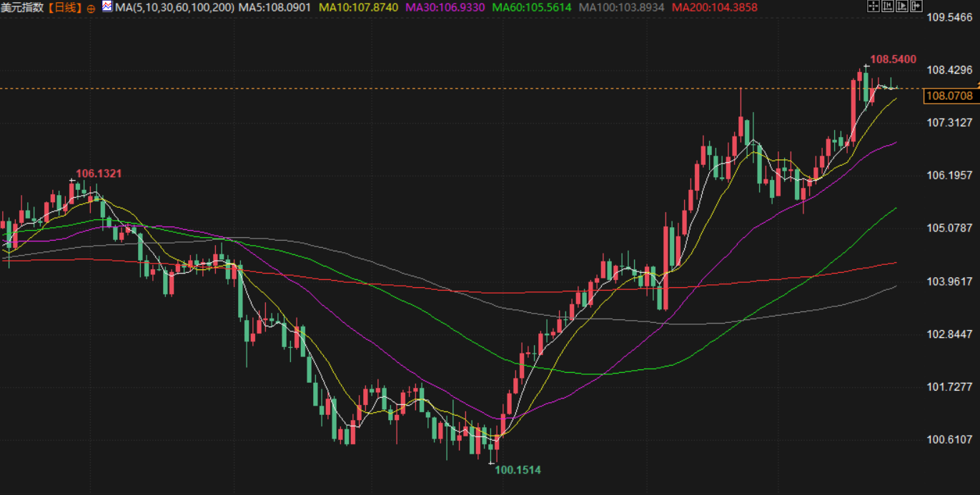
Task: Click the orange target circle icon beside 日线
Action: [x=91, y=9]
